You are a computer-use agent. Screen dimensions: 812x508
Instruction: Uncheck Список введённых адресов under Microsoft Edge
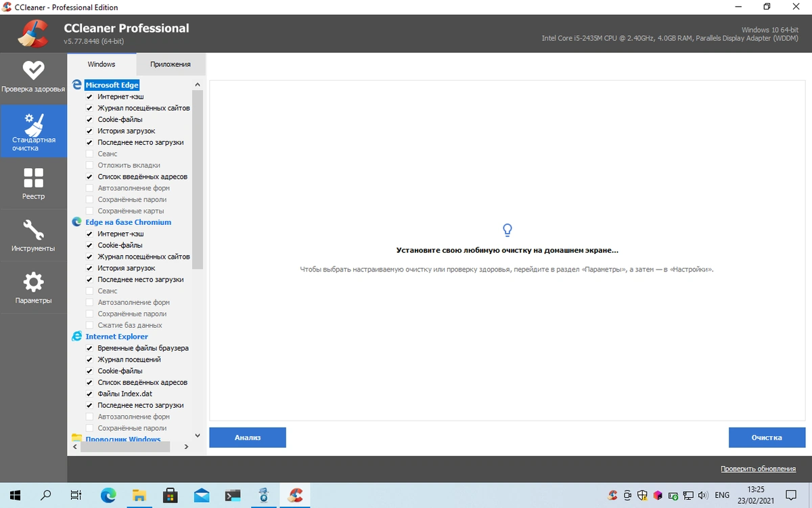pos(90,177)
